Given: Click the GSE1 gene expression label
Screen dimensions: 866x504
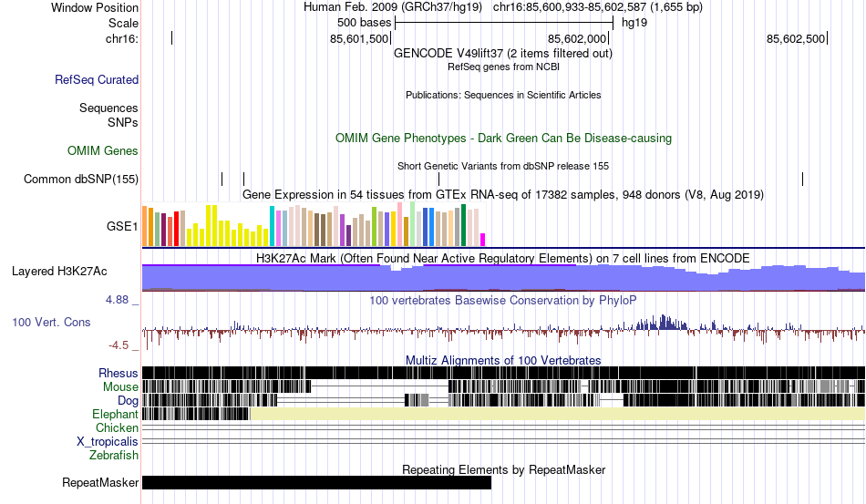Looking at the screenshot, I should tap(122, 226).
